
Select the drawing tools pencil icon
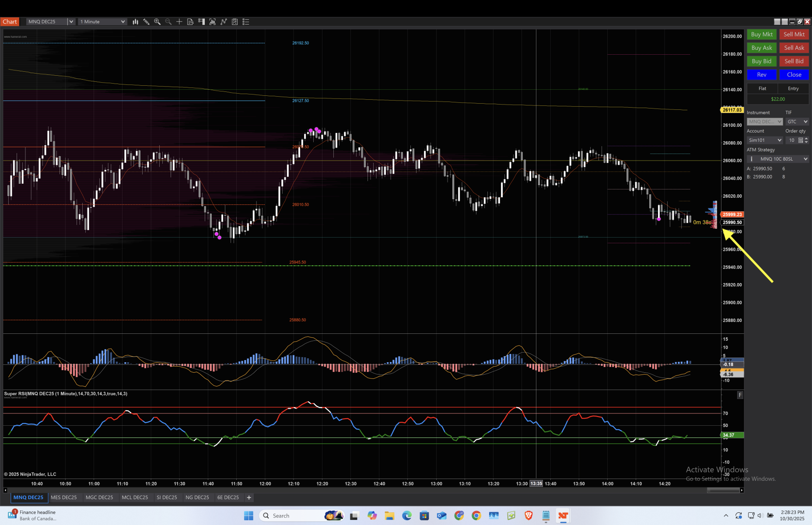click(146, 21)
